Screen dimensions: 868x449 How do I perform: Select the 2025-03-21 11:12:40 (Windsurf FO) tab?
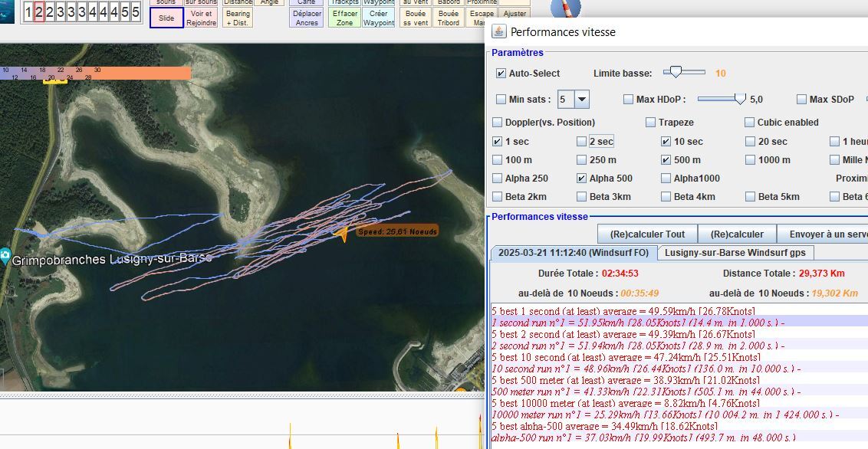point(573,253)
